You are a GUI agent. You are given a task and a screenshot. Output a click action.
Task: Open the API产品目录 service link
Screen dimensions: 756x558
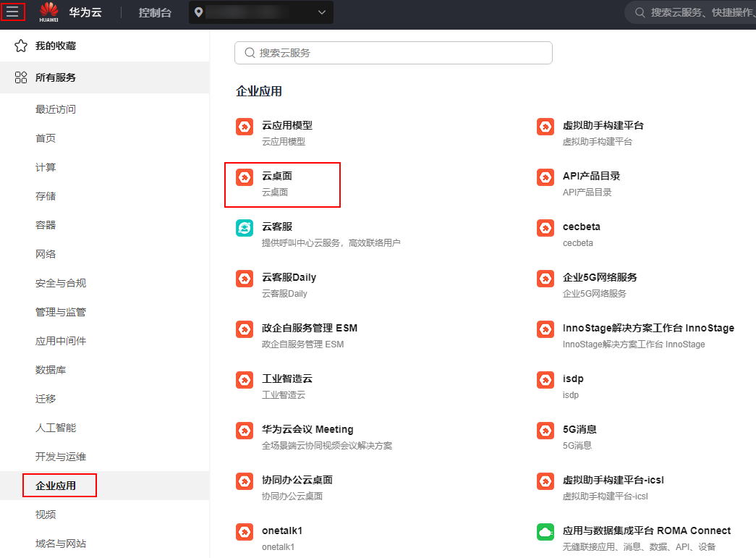[x=591, y=176]
